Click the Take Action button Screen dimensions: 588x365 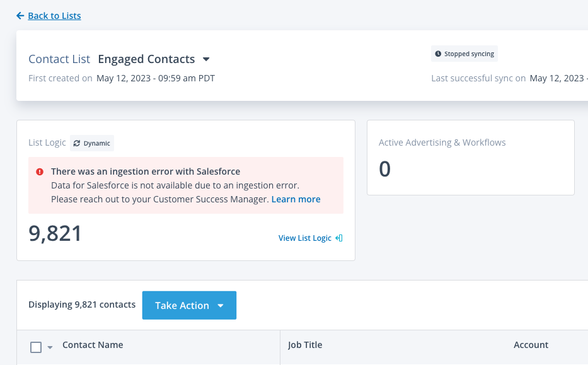click(x=182, y=306)
